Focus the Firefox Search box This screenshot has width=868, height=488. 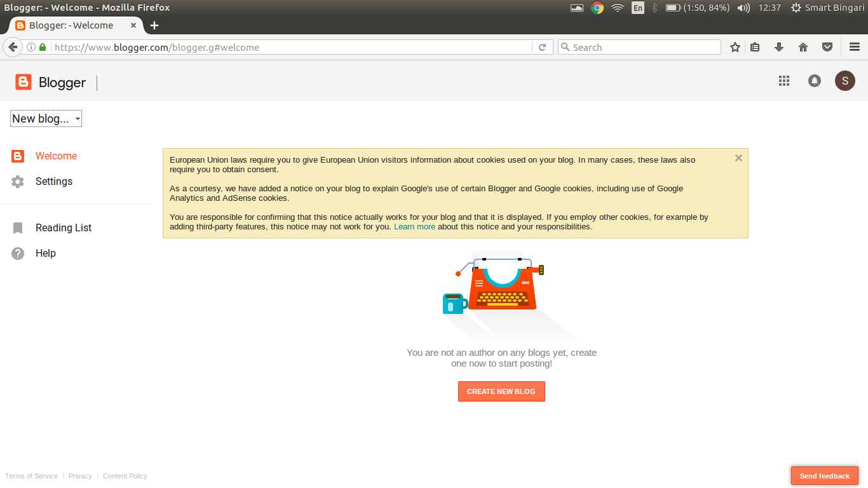click(639, 47)
